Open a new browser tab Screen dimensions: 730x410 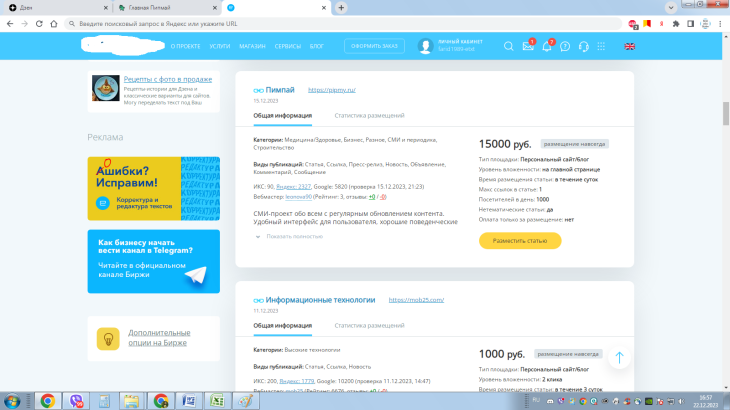click(341, 7)
